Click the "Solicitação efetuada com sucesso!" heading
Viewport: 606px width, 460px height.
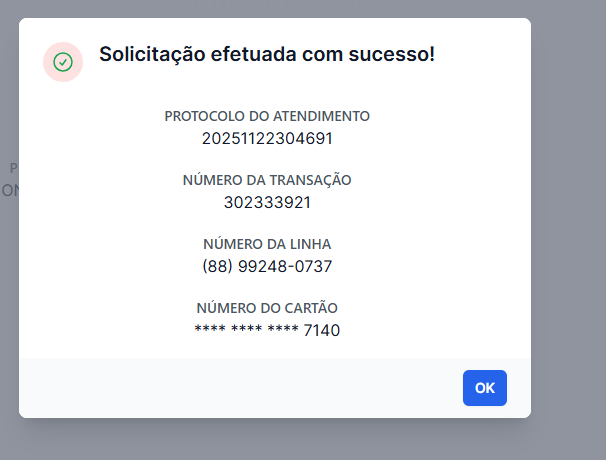(266, 54)
